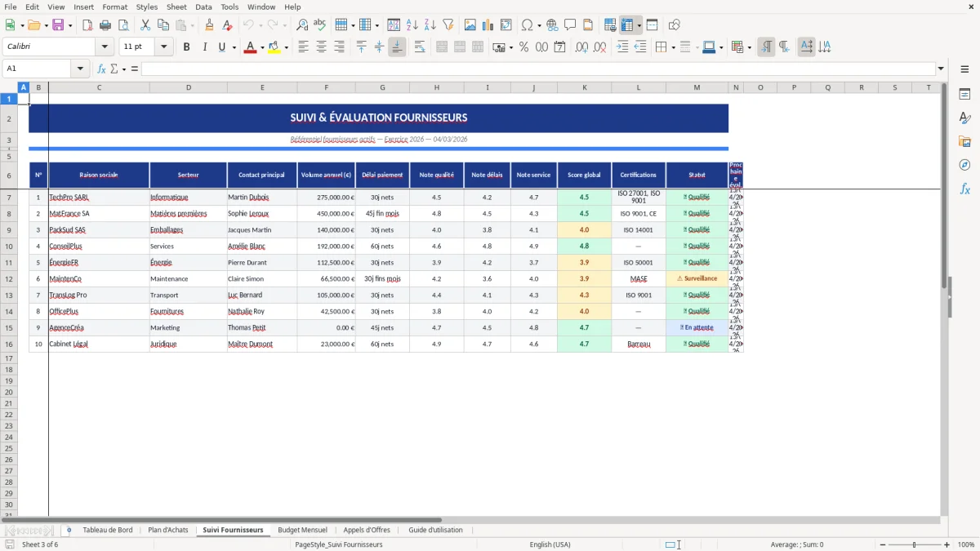Viewport: 980px width, 551px height.
Task: Click Increase Indent icon
Action: (622, 47)
